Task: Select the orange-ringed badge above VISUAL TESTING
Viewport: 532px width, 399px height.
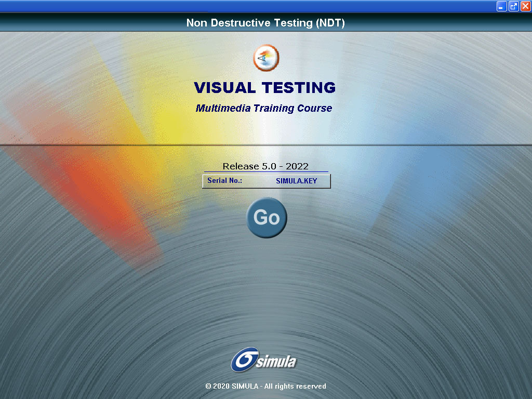Action: (x=266, y=58)
